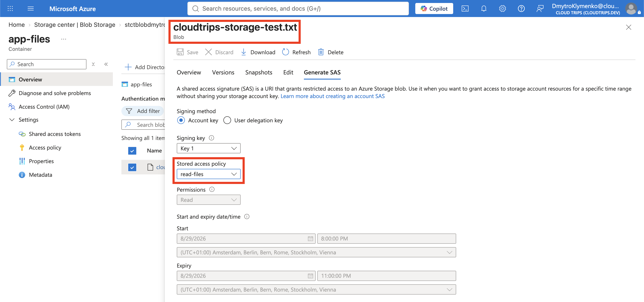Show Permissions info tooltip
Screen dimensions: 644x302
coord(212,189)
